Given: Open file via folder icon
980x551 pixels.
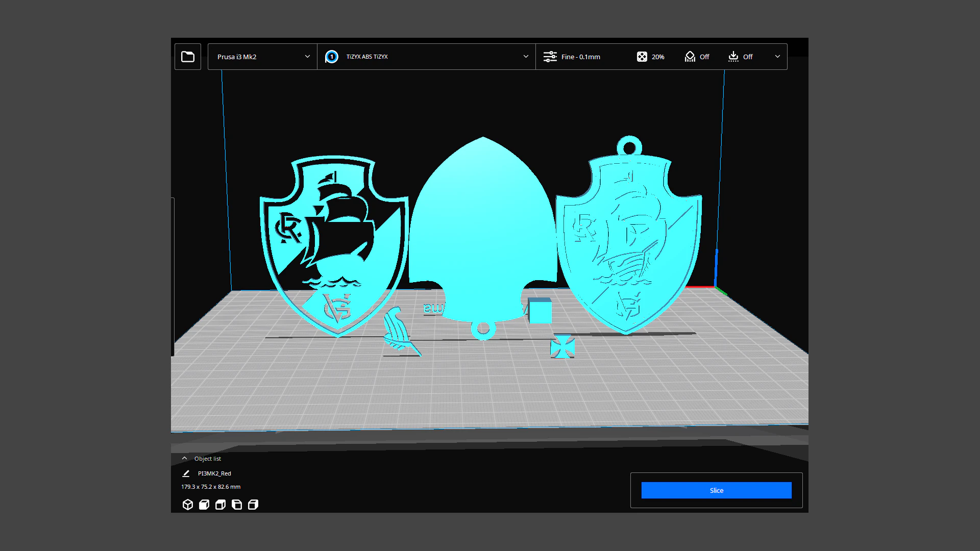Looking at the screenshot, I should [x=188, y=57].
